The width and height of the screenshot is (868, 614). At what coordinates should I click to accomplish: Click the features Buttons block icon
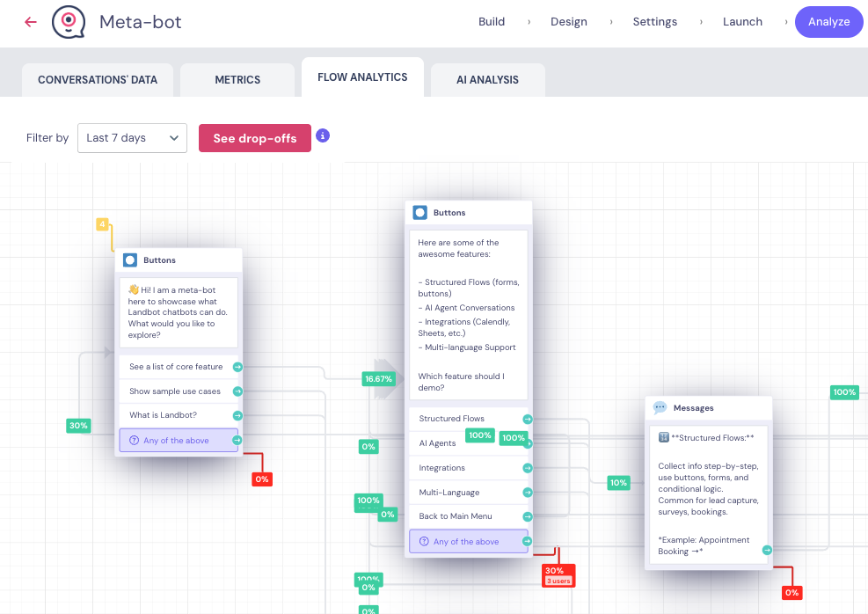point(420,213)
